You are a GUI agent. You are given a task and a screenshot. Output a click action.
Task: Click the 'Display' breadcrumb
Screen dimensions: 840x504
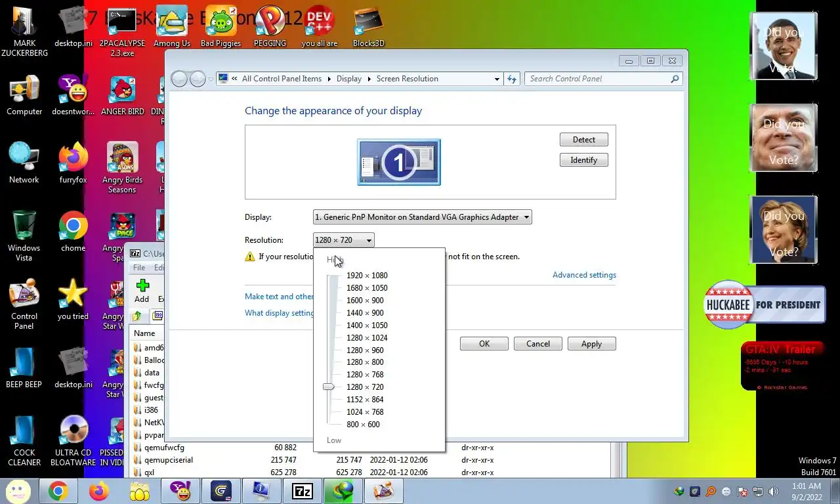(x=349, y=79)
